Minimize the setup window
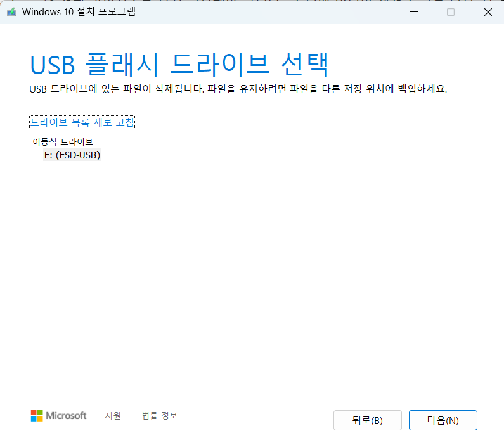This screenshot has width=504, height=445. click(414, 12)
